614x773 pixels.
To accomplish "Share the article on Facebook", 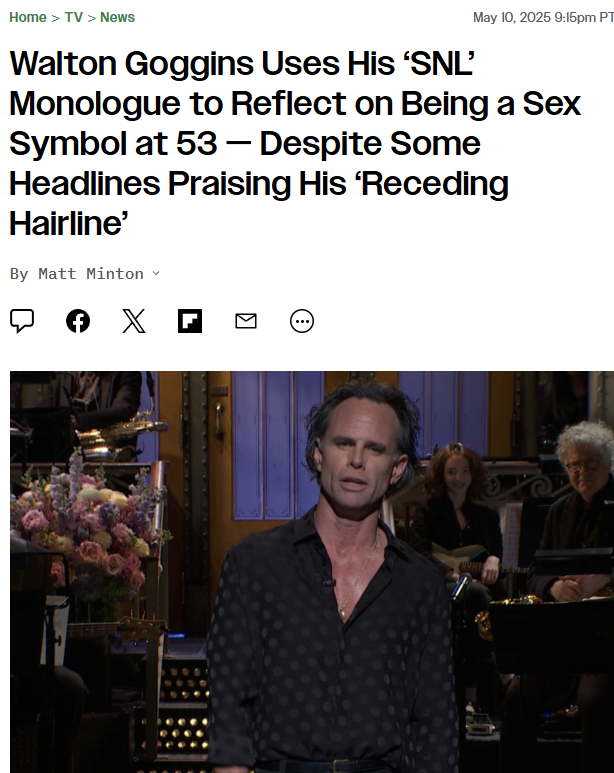I will 78,321.
